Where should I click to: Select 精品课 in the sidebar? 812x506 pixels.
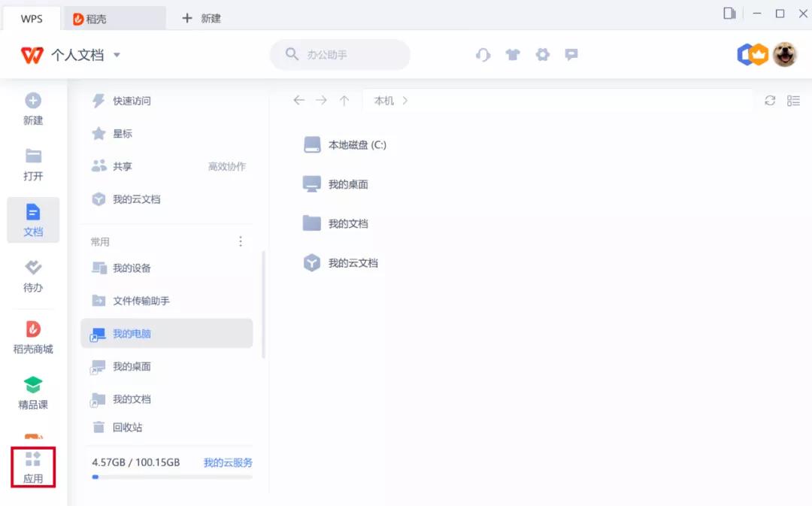[x=33, y=392]
